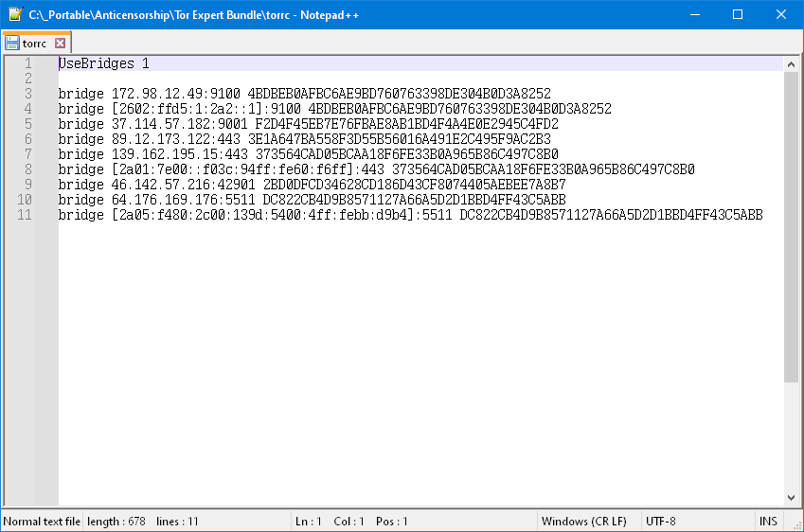
Task: Click bridge line with 139.162.195.15:443
Action: click(308, 154)
